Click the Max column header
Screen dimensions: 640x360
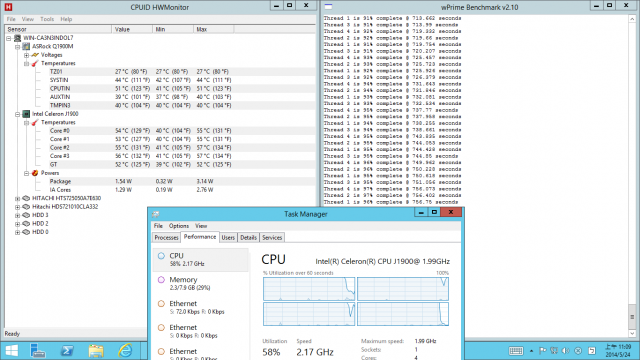(x=214, y=29)
